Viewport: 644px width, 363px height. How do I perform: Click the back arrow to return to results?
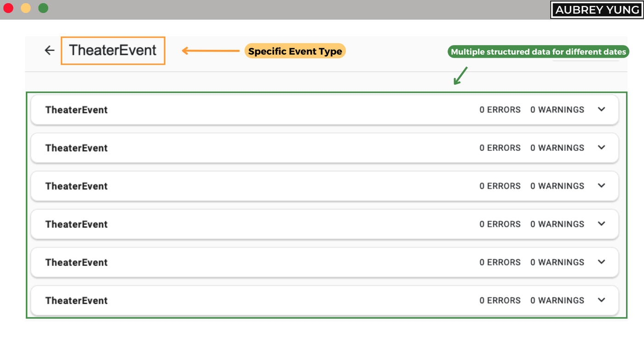(x=49, y=50)
